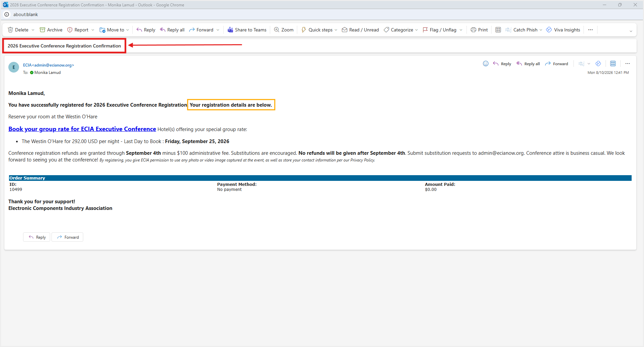
Task: Toggle Flag / Unflag on this message
Action: (x=439, y=30)
